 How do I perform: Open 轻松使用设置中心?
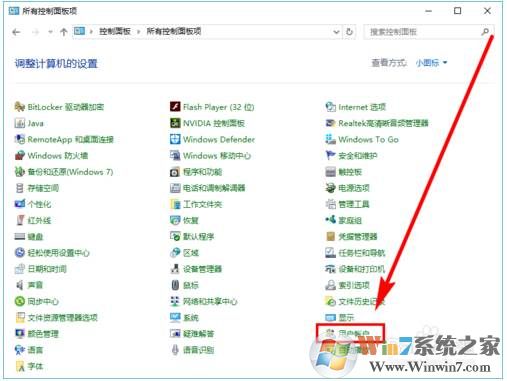52,253
